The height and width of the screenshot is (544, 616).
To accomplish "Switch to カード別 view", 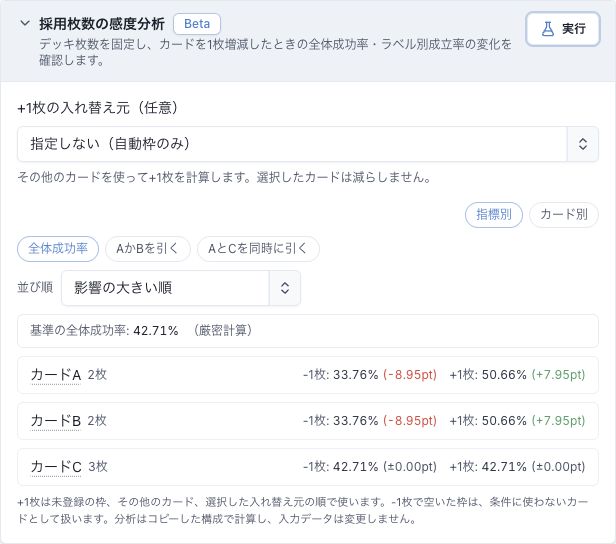I will (564, 214).
